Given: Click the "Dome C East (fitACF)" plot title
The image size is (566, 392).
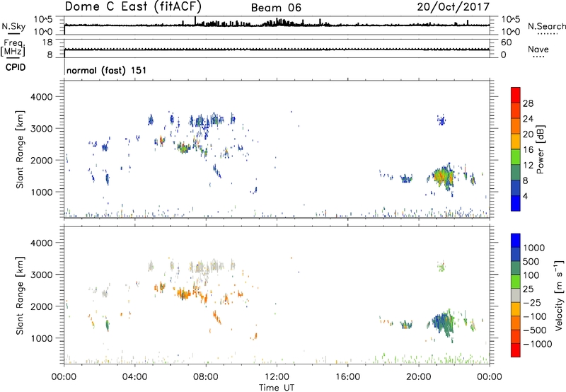Looking at the screenshot, I should (133, 6).
